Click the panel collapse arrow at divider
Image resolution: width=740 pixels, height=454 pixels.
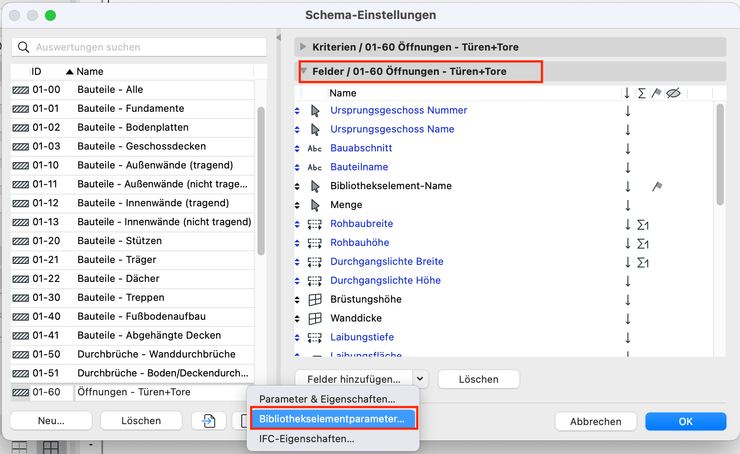(x=278, y=37)
